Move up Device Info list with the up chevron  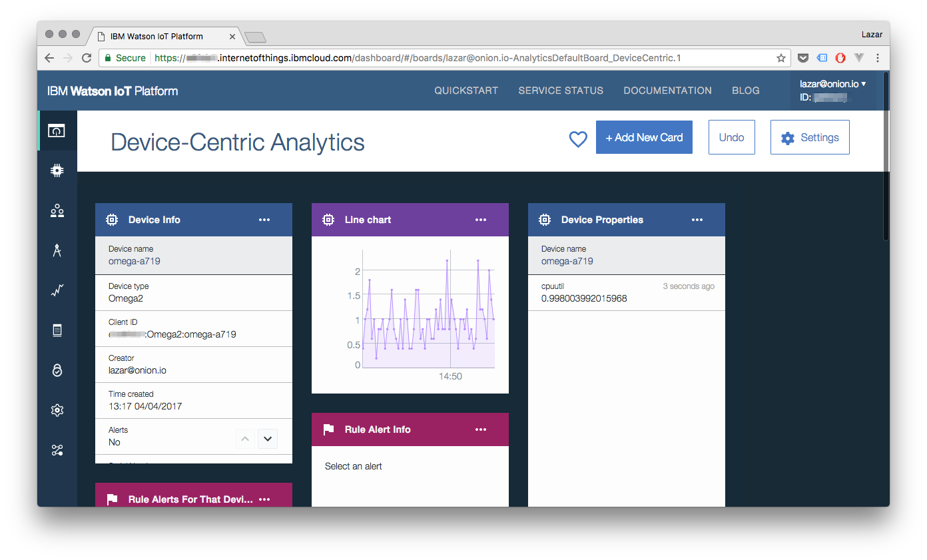point(245,439)
